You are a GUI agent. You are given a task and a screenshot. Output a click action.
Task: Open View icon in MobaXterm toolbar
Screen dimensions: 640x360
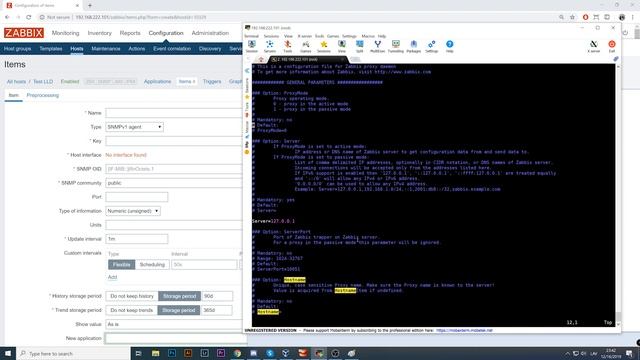342,46
